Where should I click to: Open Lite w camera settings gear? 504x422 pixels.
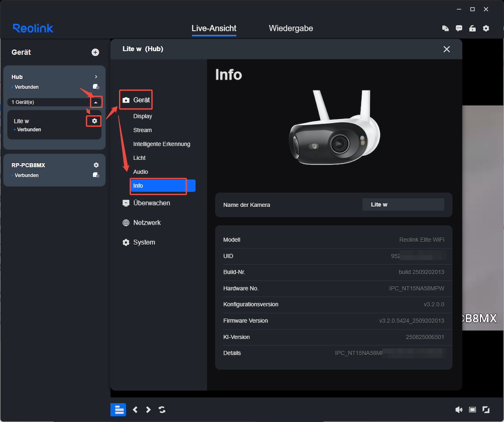click(x=94, y=121)
